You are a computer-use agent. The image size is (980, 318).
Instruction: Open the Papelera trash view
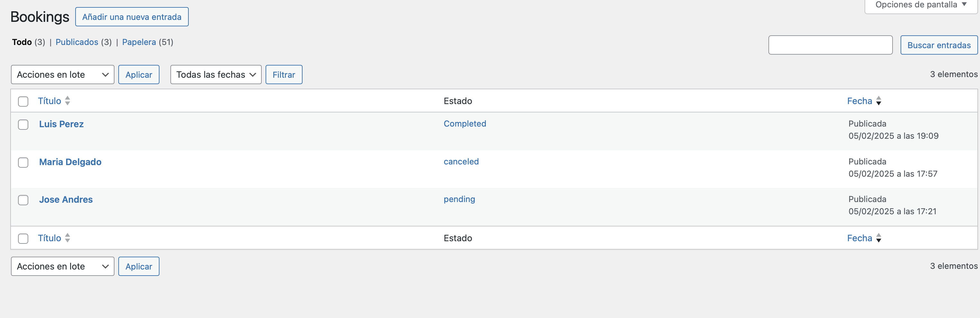[x=139, y=42]
